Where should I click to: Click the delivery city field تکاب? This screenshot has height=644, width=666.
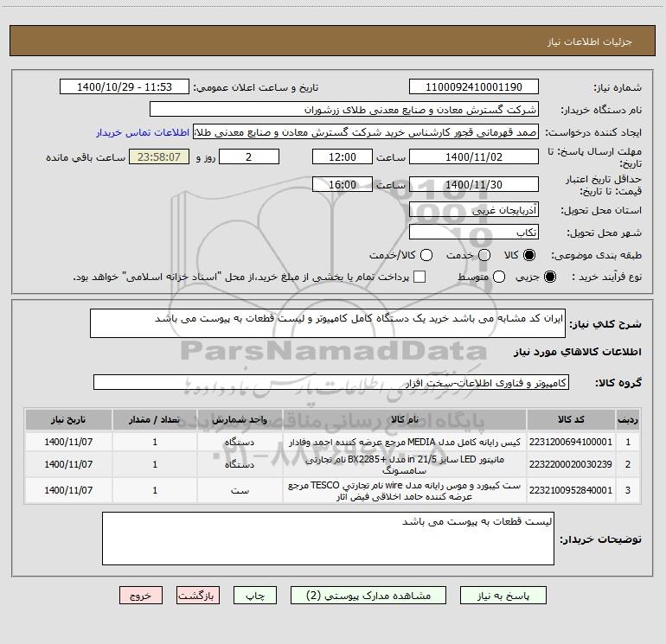pos(474,233)
